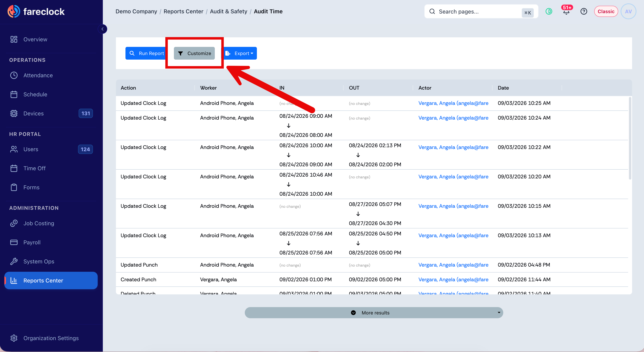Click the help question mark icon
The image size is (644, 352).
(x=583, y=12)
